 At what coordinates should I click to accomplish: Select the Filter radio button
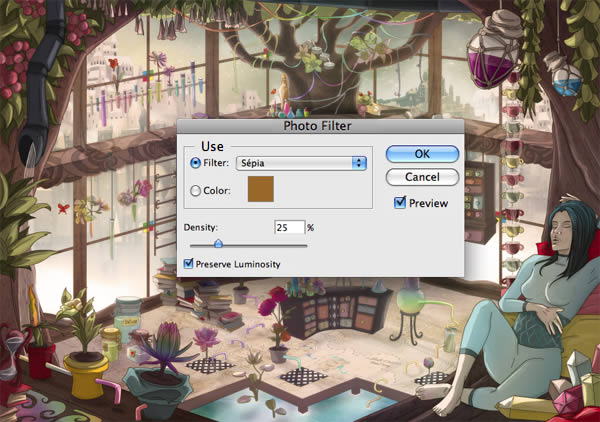[195, 163]
